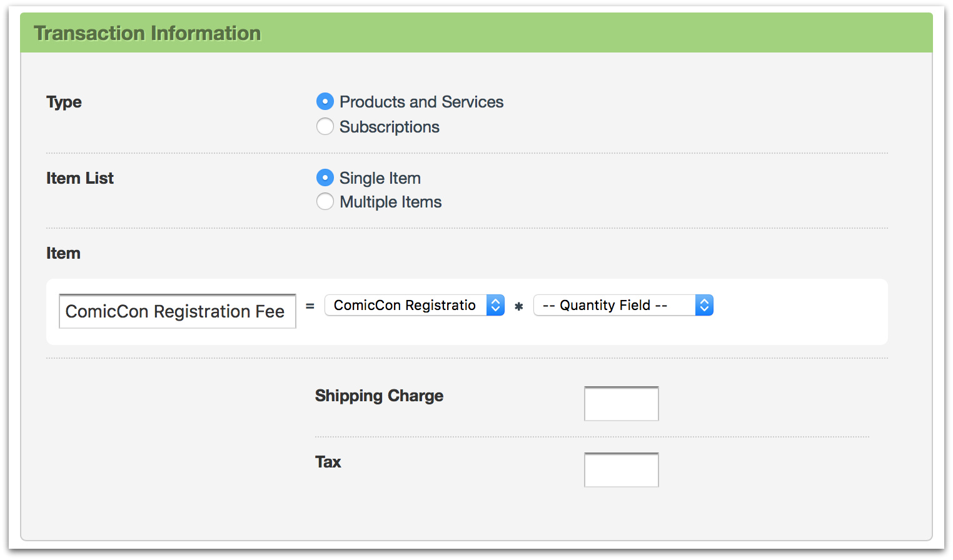
Task: Click the Multiple Items label text
Action: (x=390, y=202)
